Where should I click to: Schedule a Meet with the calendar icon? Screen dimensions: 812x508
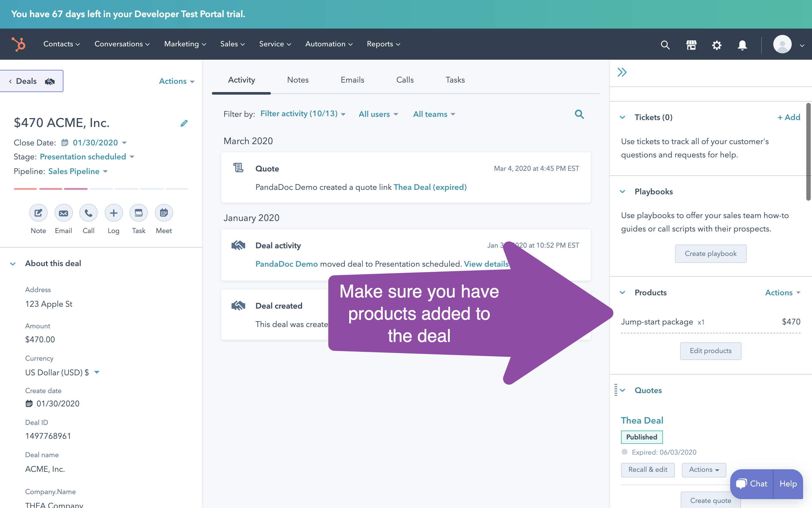tap(164, 213)
